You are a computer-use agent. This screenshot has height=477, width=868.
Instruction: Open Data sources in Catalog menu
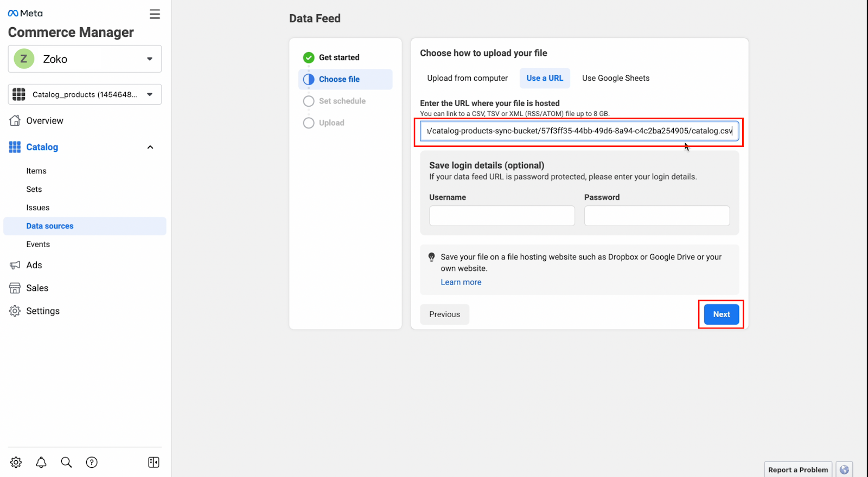coord(85,226)
